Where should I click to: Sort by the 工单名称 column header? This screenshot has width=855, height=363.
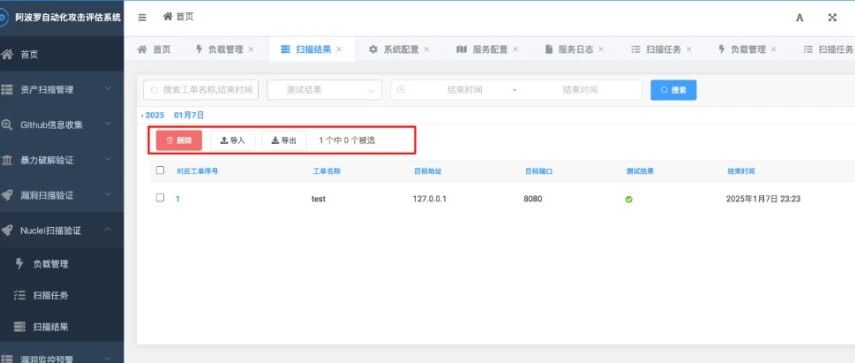click(x=326, y=171)
